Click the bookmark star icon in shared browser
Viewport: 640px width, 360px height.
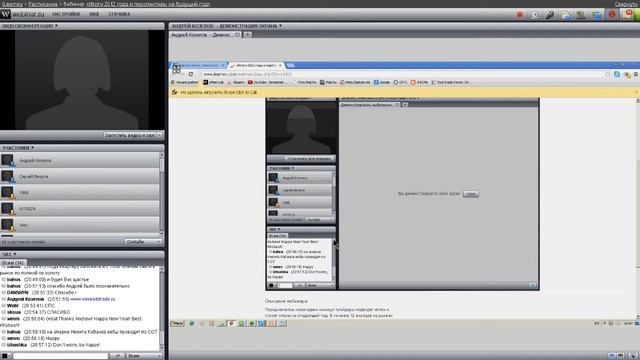click(x=607, y=74)
